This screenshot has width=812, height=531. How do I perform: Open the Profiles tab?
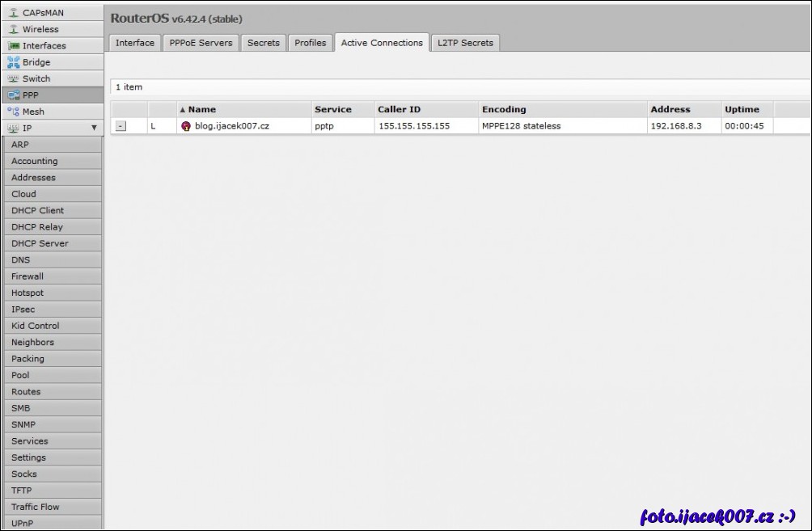(x=311, y=43)
